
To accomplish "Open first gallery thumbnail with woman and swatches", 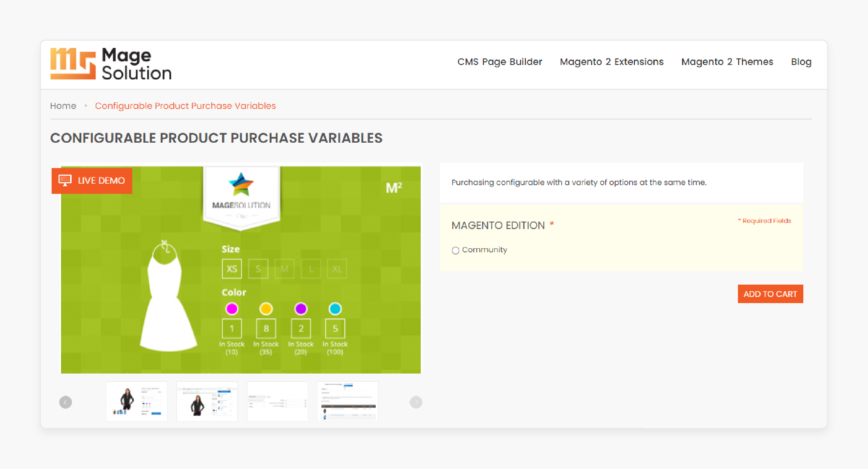I will [x=137, y=401].
